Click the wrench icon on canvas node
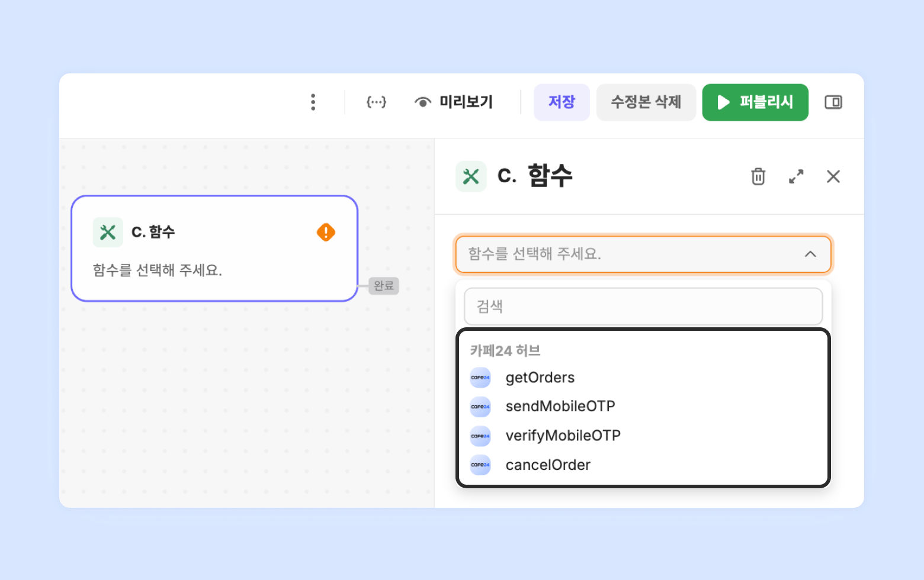Screen dimensions: 924x580 (x=108, y=232)
